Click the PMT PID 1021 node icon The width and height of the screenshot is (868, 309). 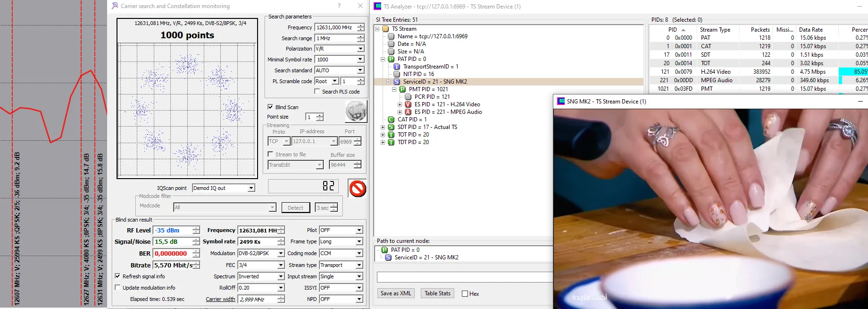tap(402, 89)
